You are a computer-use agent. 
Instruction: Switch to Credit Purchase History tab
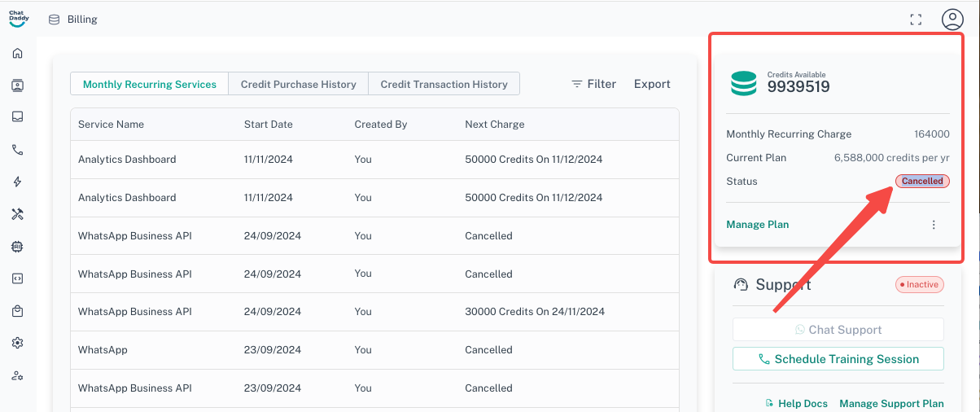(298, 84)
